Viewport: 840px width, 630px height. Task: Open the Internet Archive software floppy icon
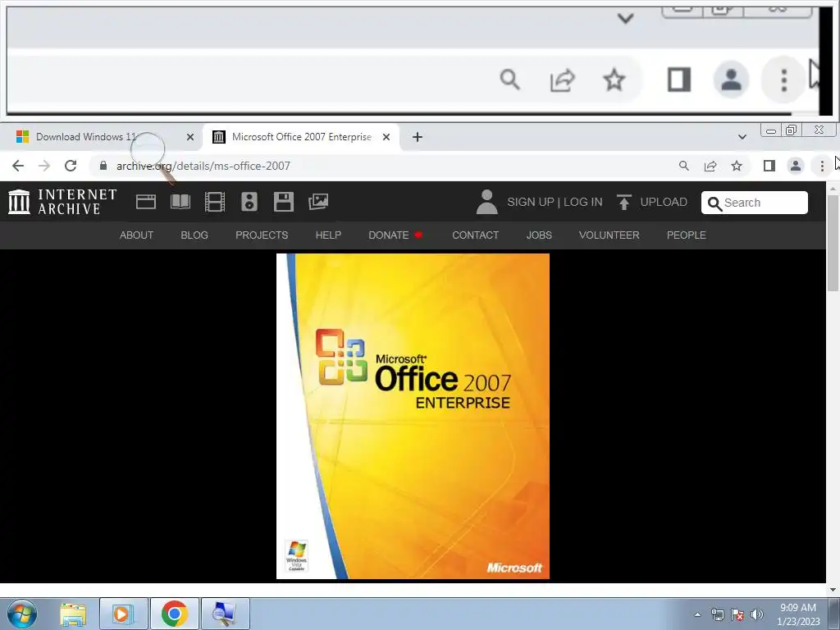(283, 202)
